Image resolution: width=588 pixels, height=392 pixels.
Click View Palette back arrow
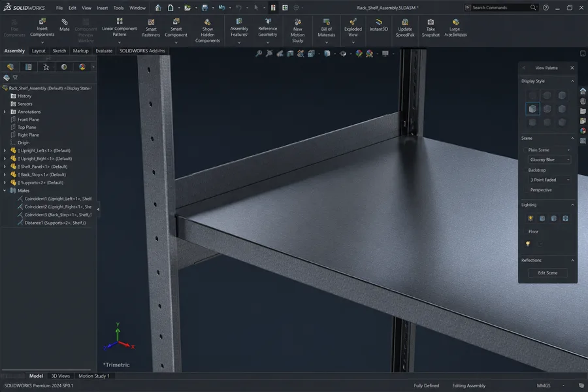click(x=524, y=68)
